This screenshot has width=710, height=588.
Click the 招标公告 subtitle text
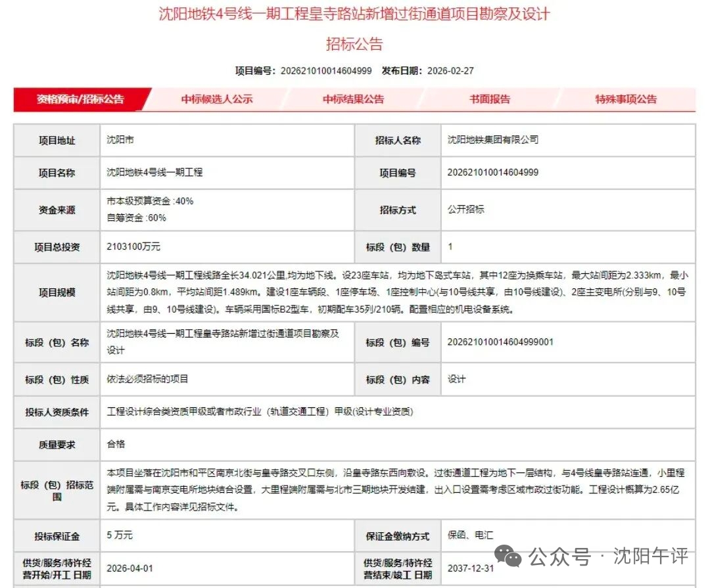[354, 44]
